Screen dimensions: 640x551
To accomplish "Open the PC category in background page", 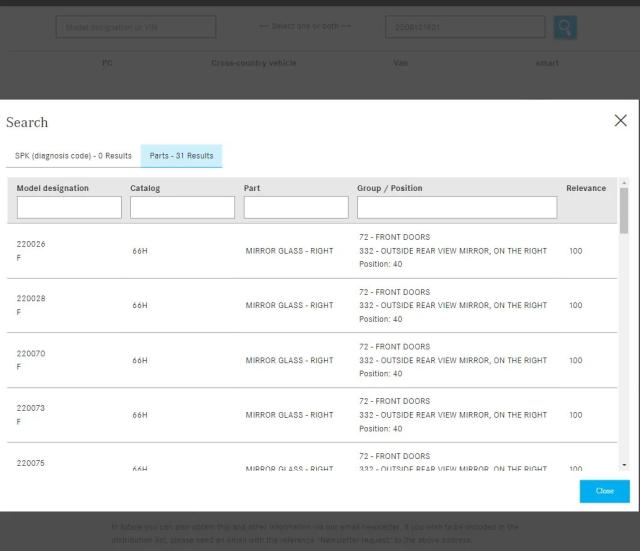I will (107, 63).
